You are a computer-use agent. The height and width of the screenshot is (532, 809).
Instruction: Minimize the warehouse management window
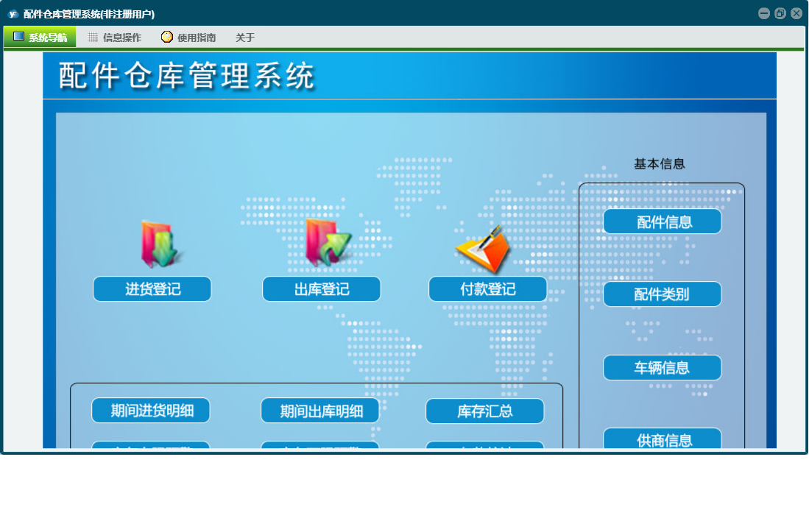click(763, 13)
